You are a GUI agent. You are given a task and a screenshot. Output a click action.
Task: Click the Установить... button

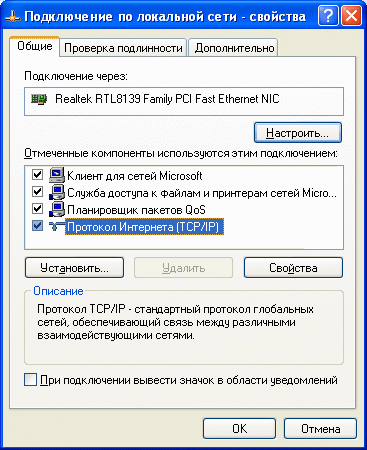click(x=74, y=268)
